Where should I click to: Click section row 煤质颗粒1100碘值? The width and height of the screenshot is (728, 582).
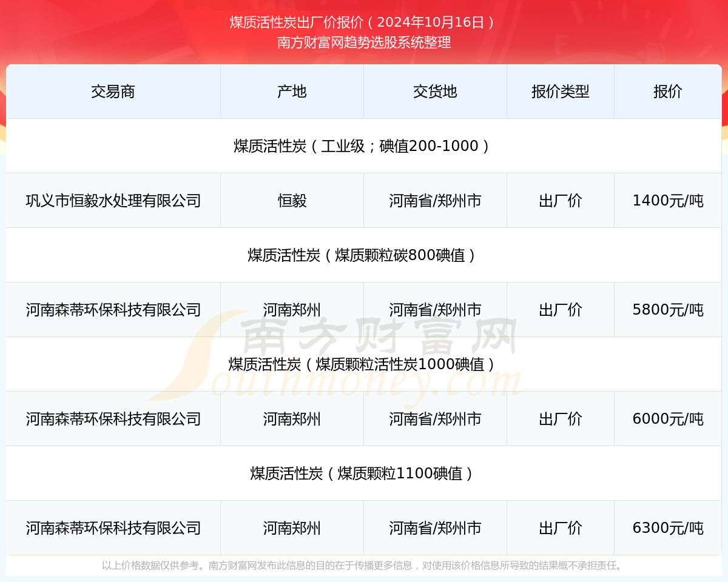tap(364, 473)
